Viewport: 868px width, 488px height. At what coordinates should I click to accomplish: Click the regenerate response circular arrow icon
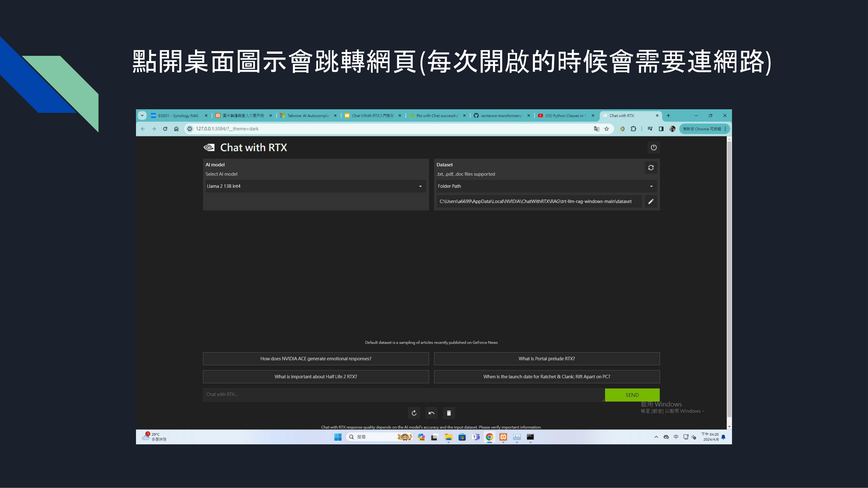coord(414,413)
